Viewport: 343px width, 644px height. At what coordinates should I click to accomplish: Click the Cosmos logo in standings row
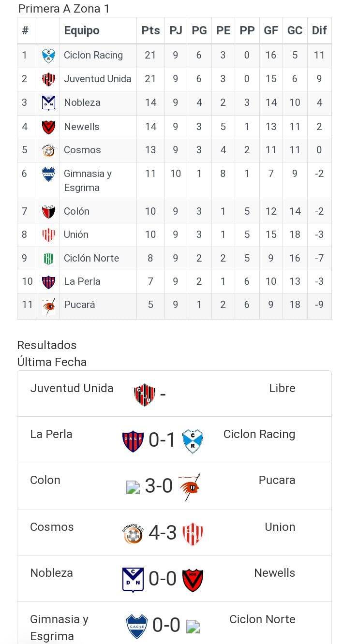(x=48, y=150)
